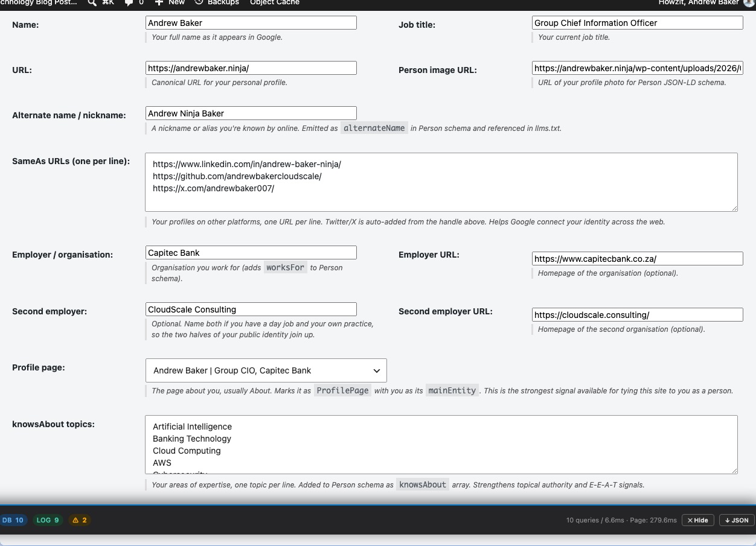Viewport: 756px width, 546px height.
Task: Click Cloud Computing in knowsAbout topics
Action: click(187, 451)
